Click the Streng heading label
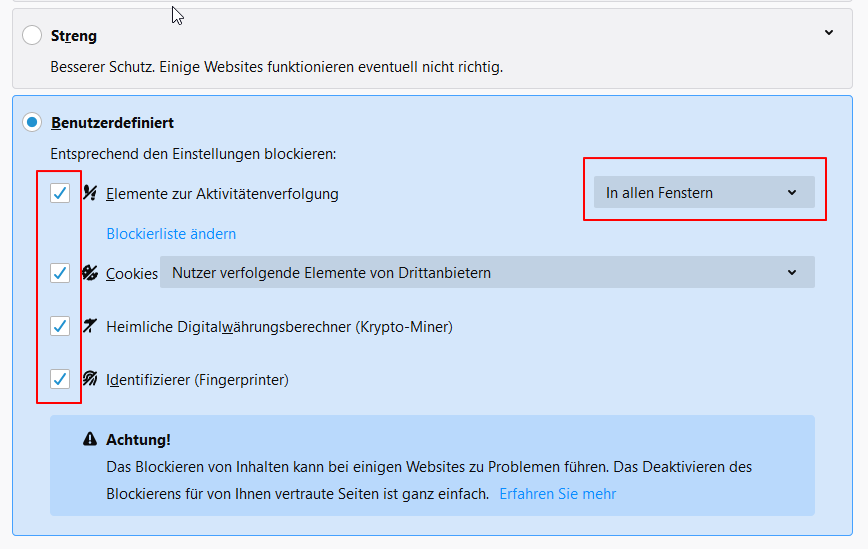Image resolution: width=868 pixels, height=549 pixels. click(74, 36)
